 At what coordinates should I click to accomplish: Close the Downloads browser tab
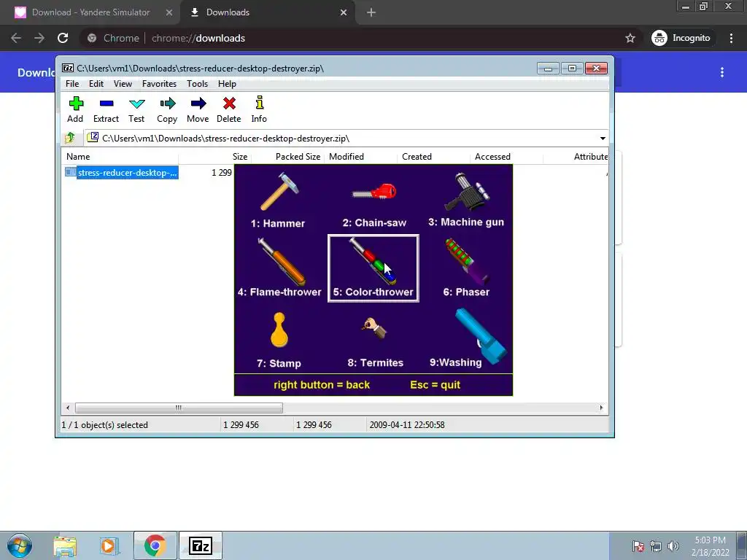pos(344,12)
